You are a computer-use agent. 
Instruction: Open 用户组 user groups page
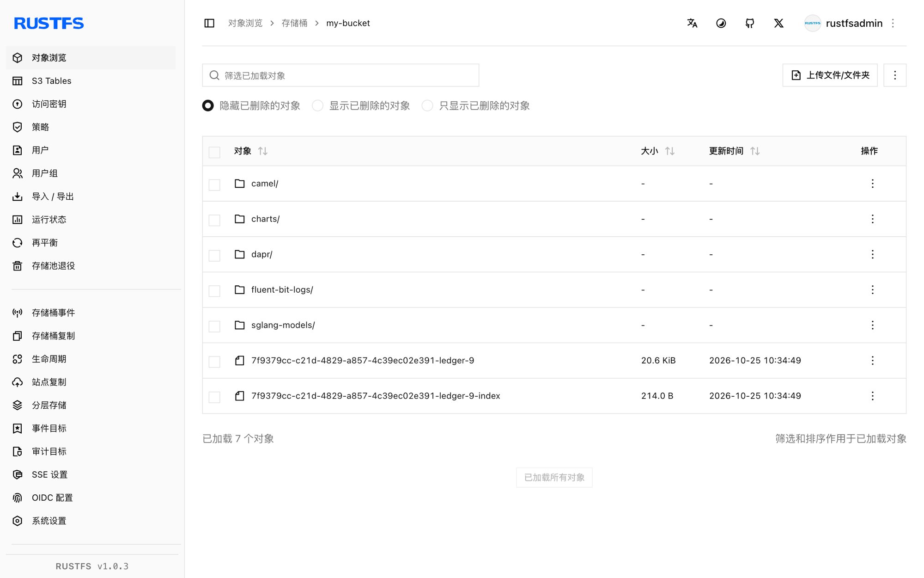point(91,173)
